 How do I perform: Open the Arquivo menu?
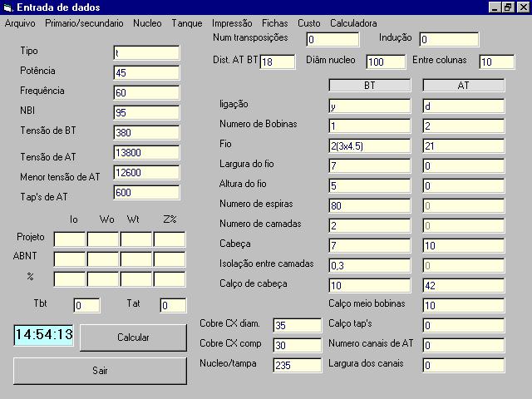pos(20,23)
